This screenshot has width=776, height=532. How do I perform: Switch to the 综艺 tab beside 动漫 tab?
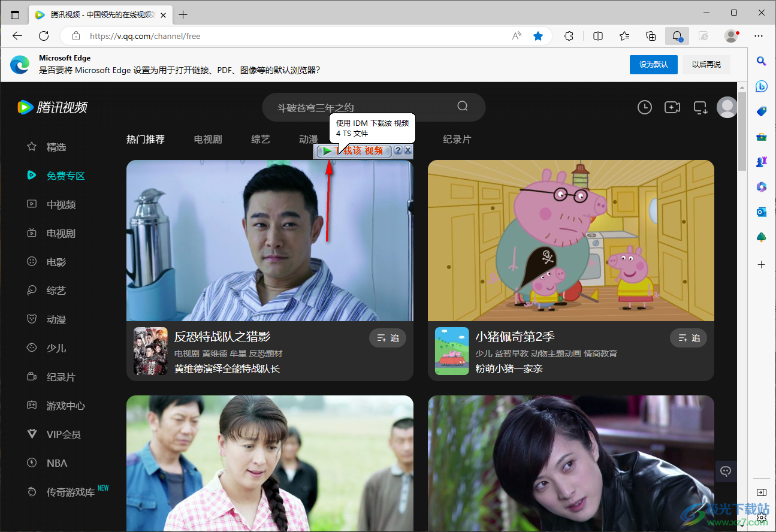261,139
